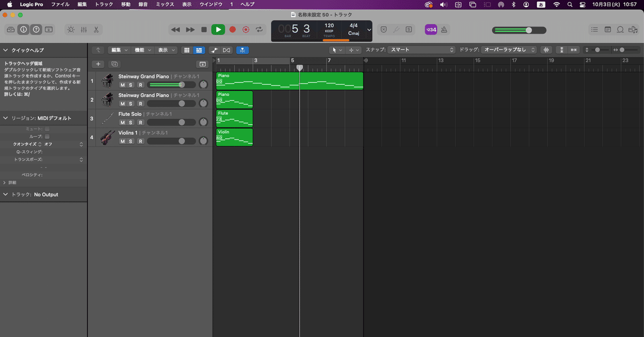The image size is (644, 337).
Task: Open the Note Pads icon
Action: point(607,30)
